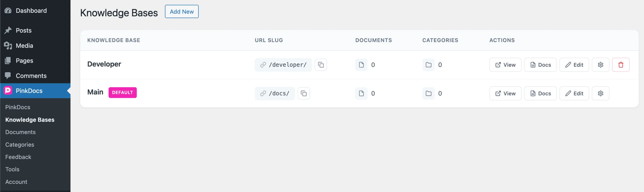Click the pink DEFAULT badge next to Main

(123, 92)
